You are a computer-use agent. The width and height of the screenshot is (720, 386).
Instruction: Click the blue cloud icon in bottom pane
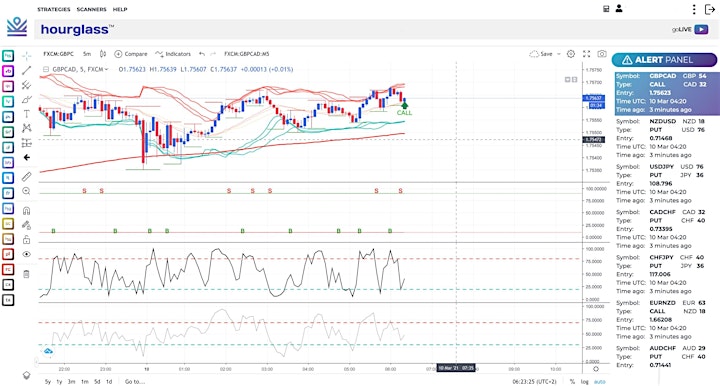(48, 352)
